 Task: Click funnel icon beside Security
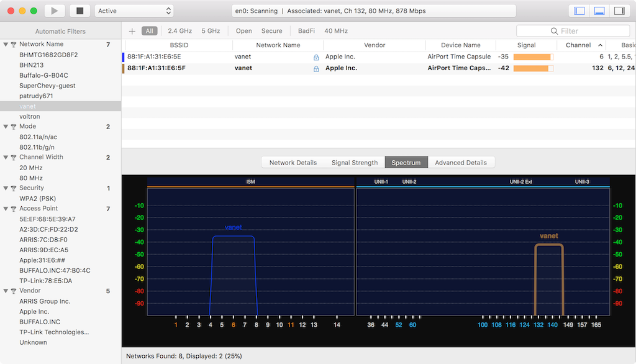[14, 188]
